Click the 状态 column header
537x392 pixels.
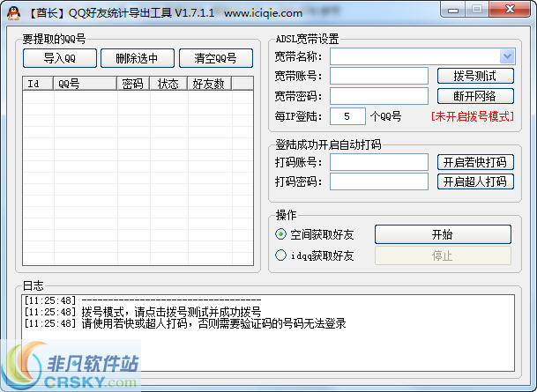(168, 84)
